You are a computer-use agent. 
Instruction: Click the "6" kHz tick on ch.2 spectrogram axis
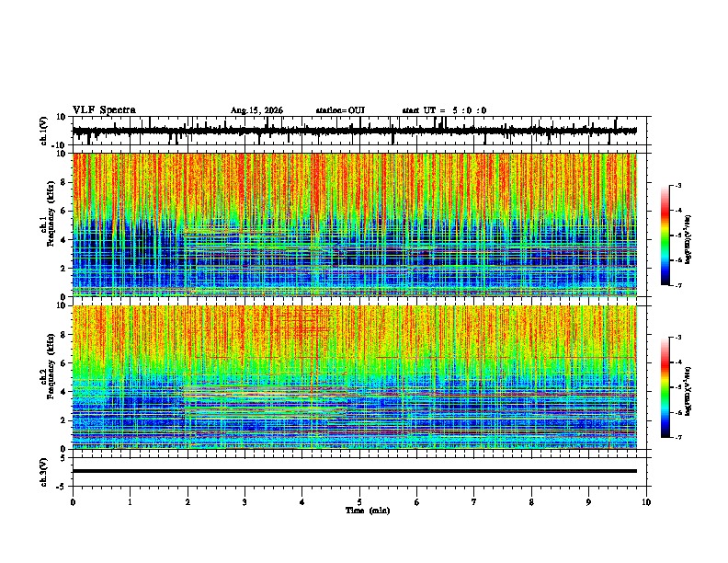64,363
